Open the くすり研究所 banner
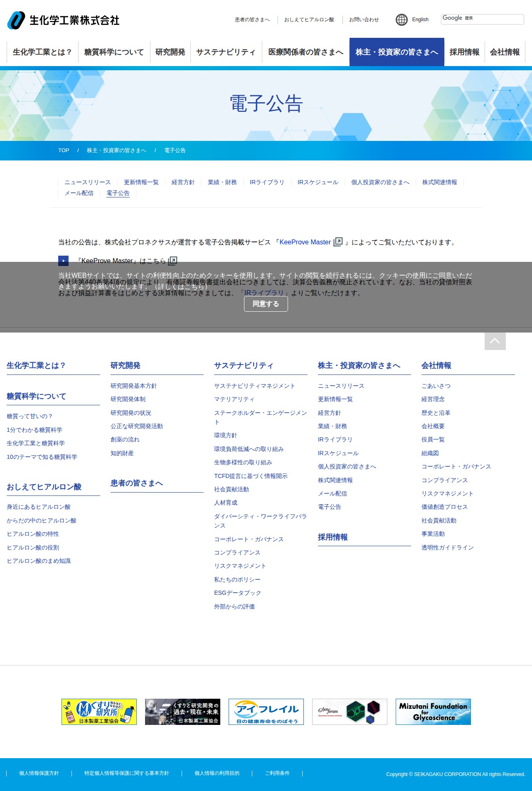The image size is (532, 791). pyautogui.click(x=99, y=712)
